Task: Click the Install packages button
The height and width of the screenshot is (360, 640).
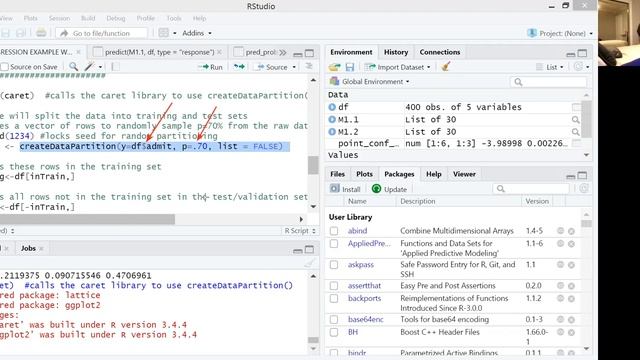Action: (x=345, y=189)
